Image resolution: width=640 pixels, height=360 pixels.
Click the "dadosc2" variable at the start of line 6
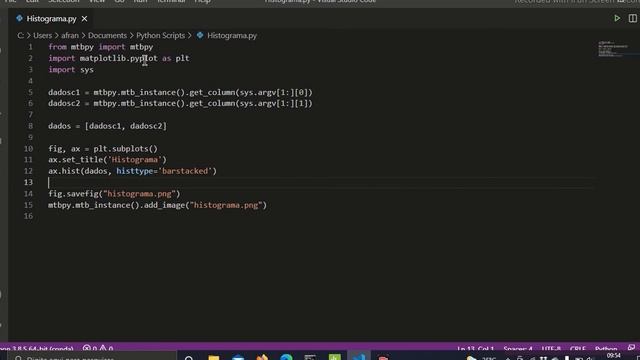click(x=64, y=103)
